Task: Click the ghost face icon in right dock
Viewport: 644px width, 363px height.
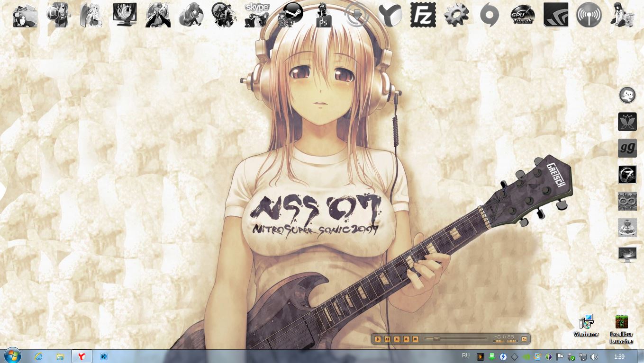Action: coord(627,95)
